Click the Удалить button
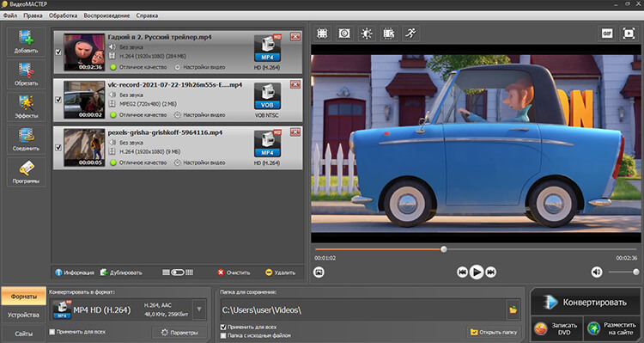Viewport: 644px width, 343px height. pos(280,273)
